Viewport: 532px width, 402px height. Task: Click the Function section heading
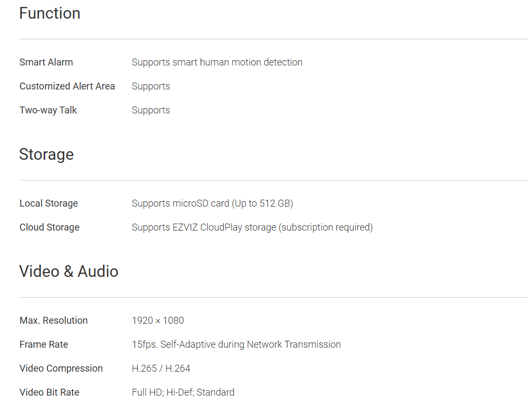tap(50, 13)
